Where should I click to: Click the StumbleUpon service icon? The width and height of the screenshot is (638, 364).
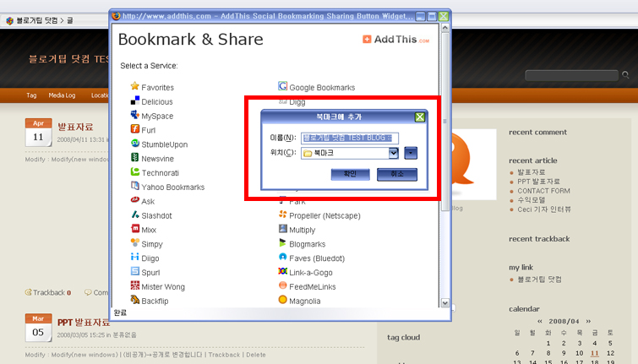pos(134,144)
